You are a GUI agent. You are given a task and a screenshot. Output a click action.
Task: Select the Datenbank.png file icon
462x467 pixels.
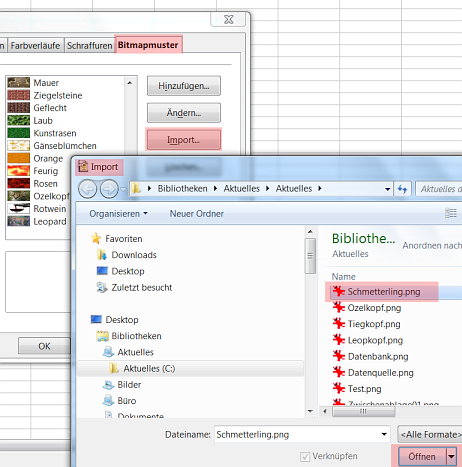click(339, 356)
